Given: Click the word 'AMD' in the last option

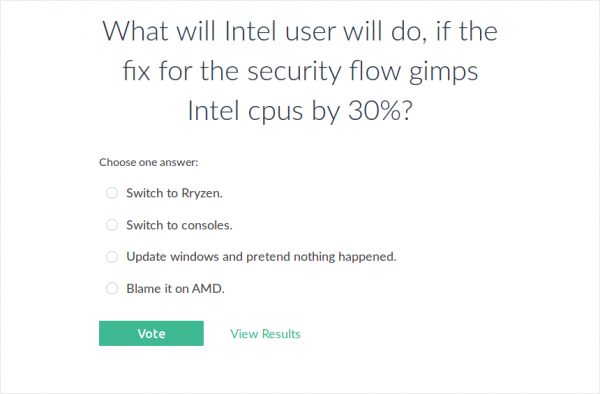Looking at the screenshot, I should click(207, 288).
